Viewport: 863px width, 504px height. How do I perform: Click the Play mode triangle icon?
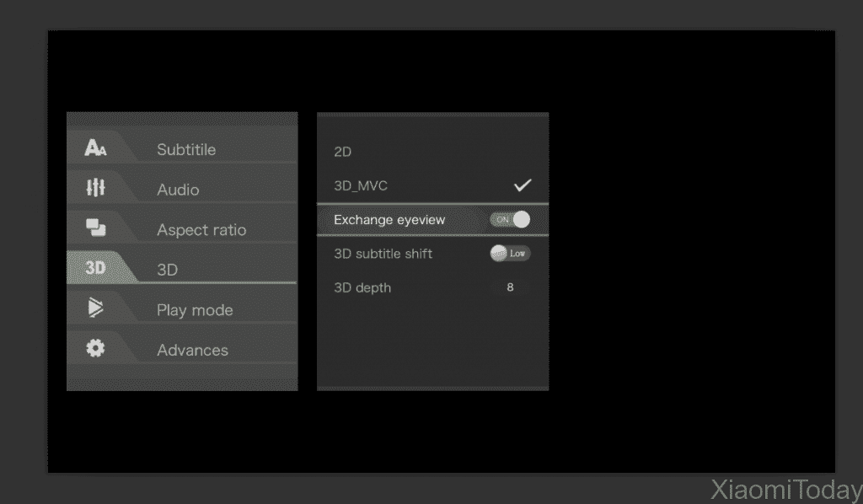point(95,308)
